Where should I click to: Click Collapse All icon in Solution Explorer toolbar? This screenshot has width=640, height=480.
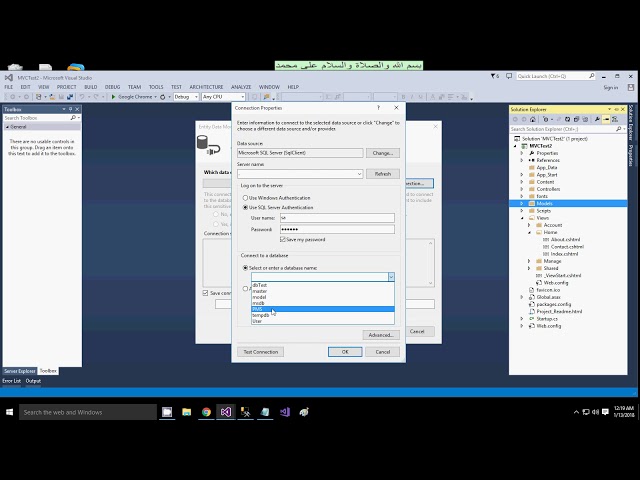(576, 119)
